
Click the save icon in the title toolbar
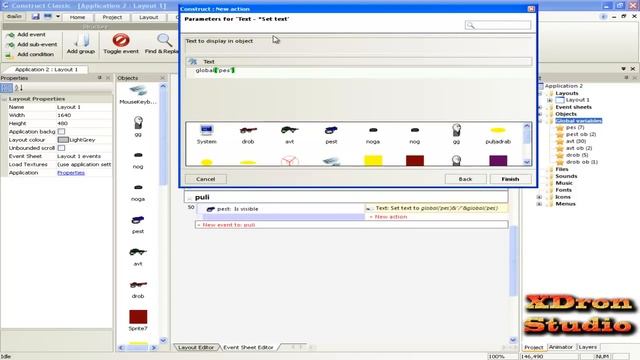point(36,17)
